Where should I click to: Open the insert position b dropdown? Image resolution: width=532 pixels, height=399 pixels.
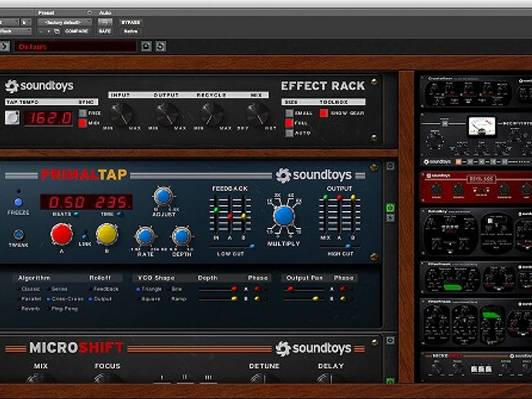tap(25, 22)
